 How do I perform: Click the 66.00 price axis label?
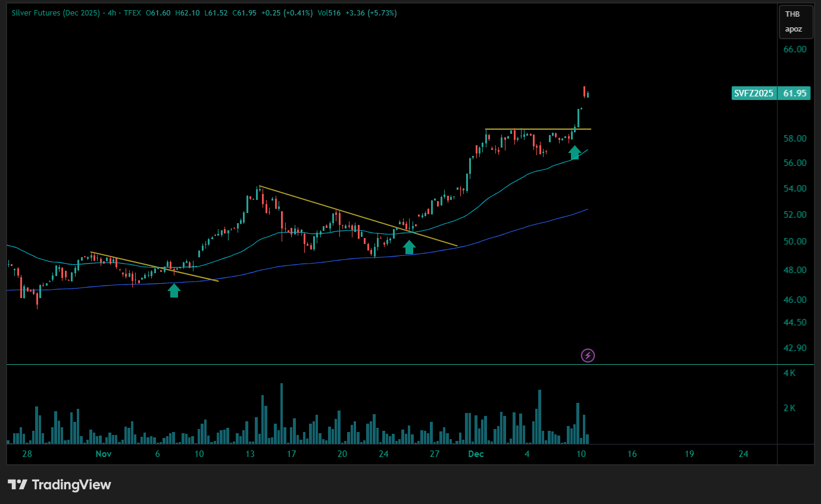[x=795, y=49]
